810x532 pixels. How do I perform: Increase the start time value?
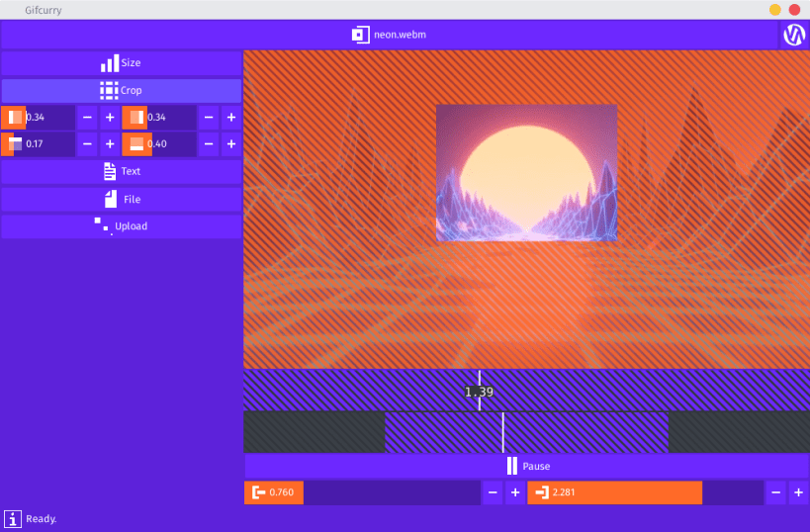(x=515, y=492)
